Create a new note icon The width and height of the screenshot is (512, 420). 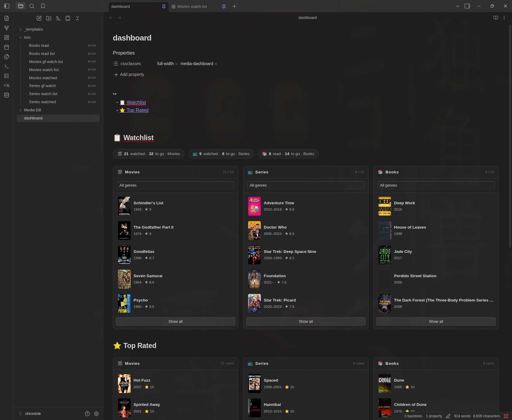pos(39,18)
